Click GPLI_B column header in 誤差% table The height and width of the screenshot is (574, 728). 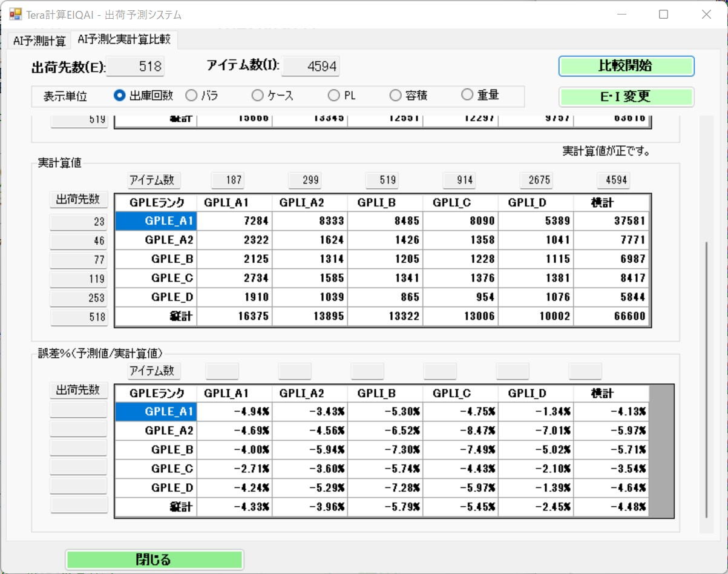coord(385,394)
